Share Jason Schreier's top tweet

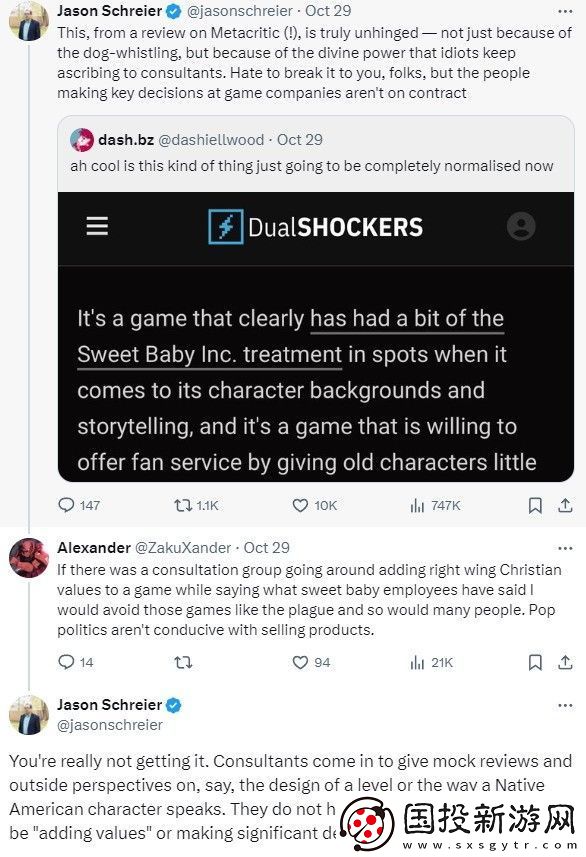pyautogui.click(x=565, y=506)
